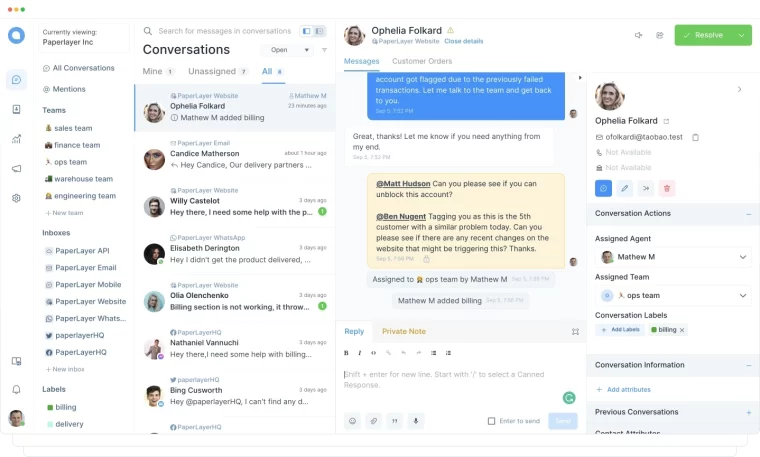
Task: Mute conversation with the speaker icon
Action: [638, 35]
